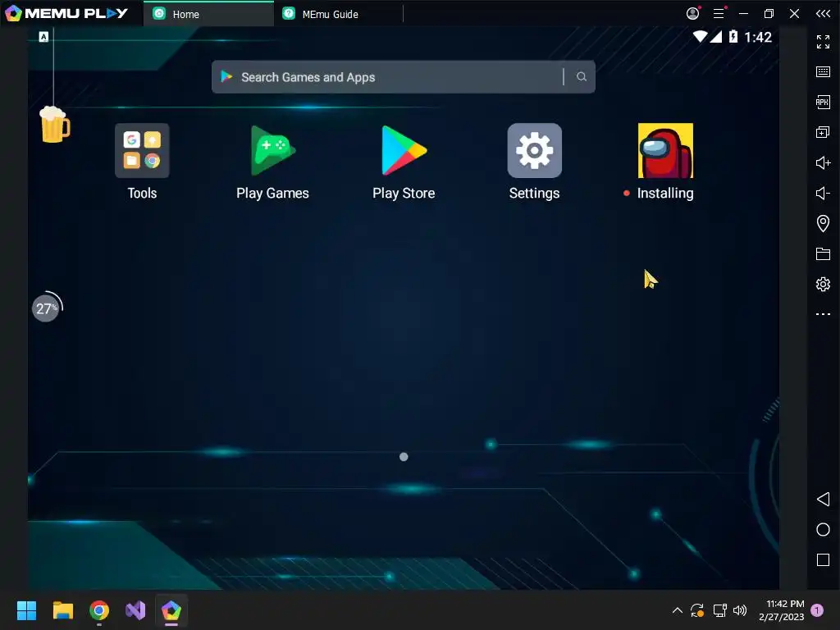Tap the Android recent apps square
The height and width of the screenshot is (630, 840).
(823, 559)
